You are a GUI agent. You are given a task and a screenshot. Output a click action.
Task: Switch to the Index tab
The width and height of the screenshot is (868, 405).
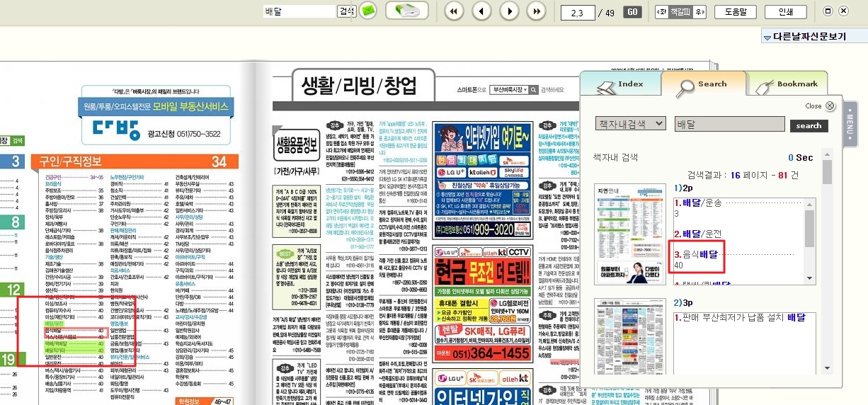[x=621, y=84]
